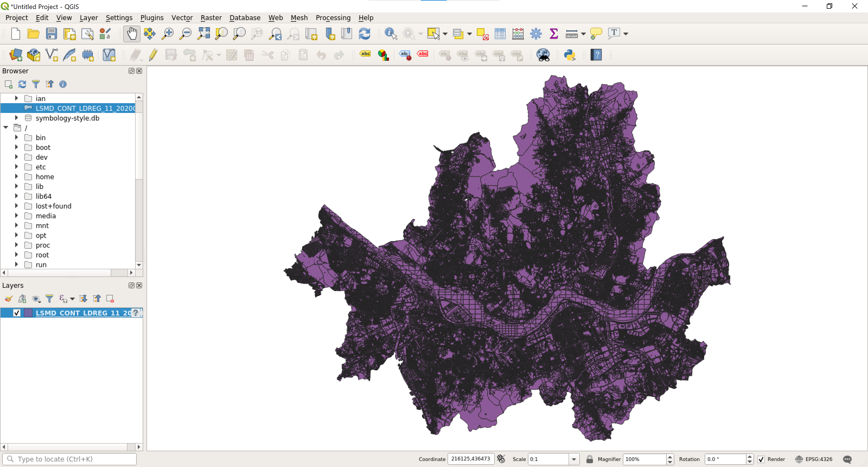Collapse the root / directory tree
Image resolution: width=868 pixels, height=467 pixels.
pyautogui.click(x=6, y=127)
